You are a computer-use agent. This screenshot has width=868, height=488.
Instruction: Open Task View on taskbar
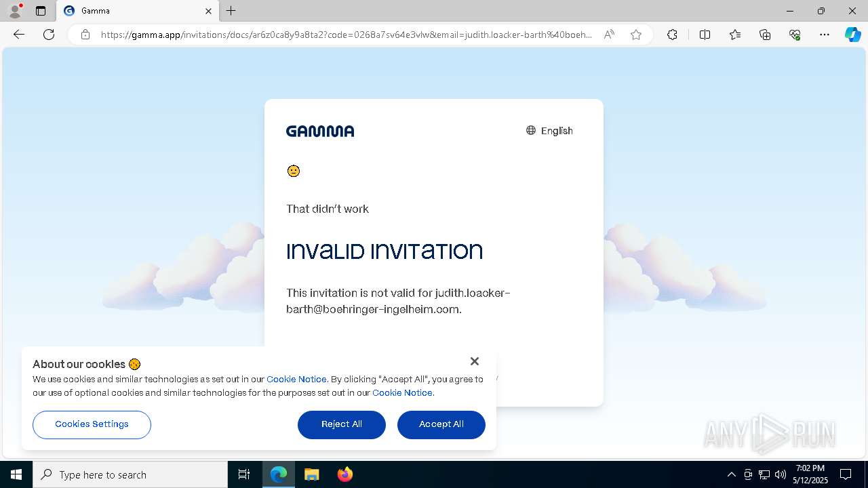tap(244, 474)
